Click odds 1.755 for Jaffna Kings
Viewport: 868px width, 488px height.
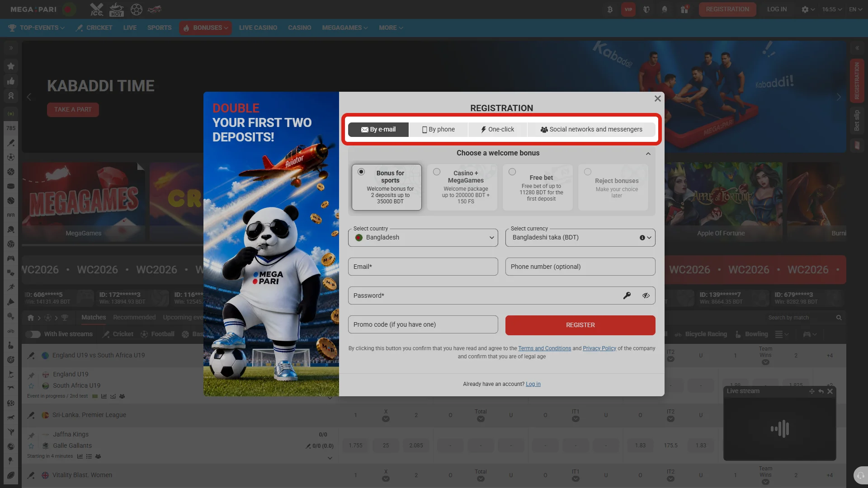coord(355,446)
